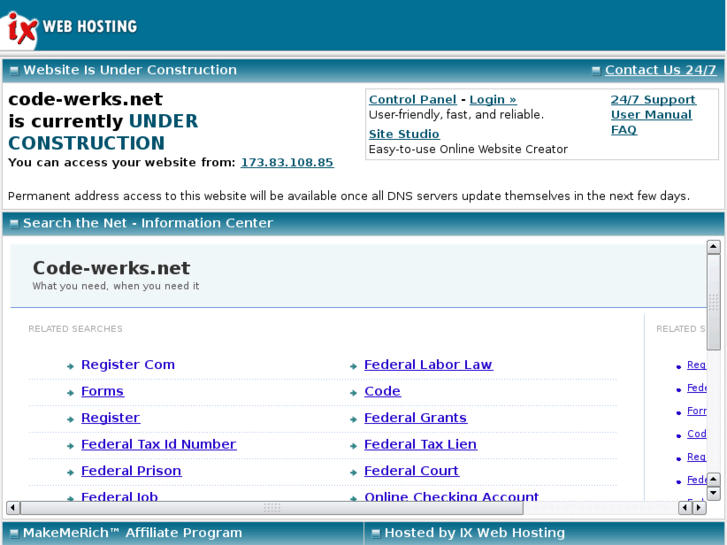This screenshot has height=545, width=727.
Task: Open the Site Studio link
Action: [404, 134]
